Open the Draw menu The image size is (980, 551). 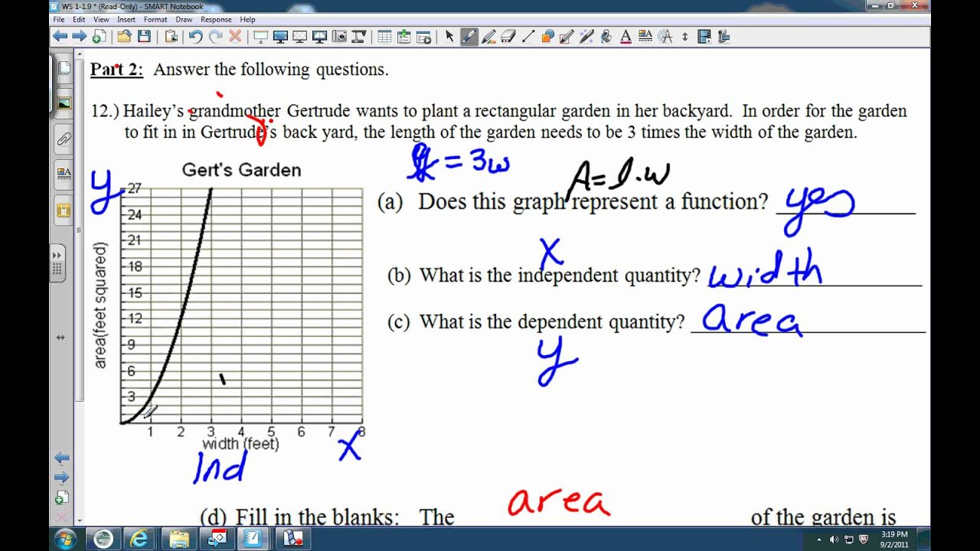(x=184, y=19)
